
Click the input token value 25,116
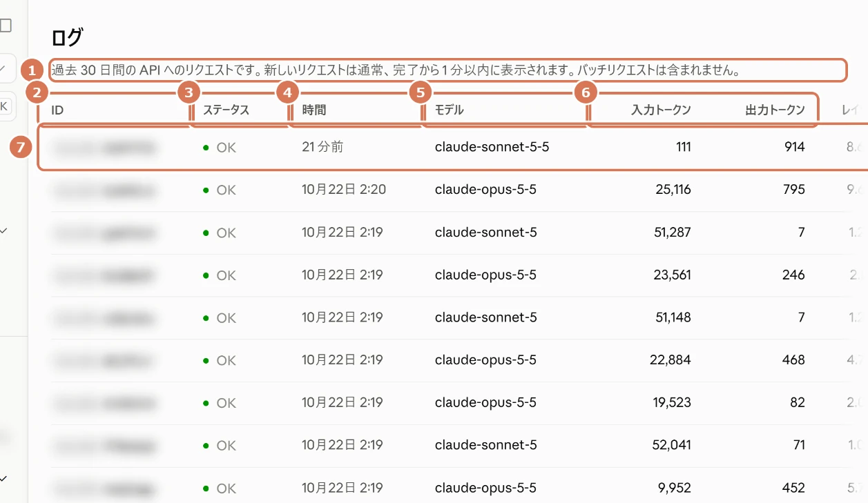click(x=673, y=190)
